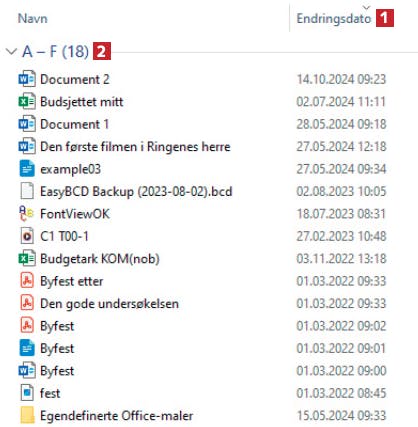This screenshot has width=418, height=427.
Task: Click the Excel icon for Budgetark KOM(nob)
Action: tap(27, 259)
